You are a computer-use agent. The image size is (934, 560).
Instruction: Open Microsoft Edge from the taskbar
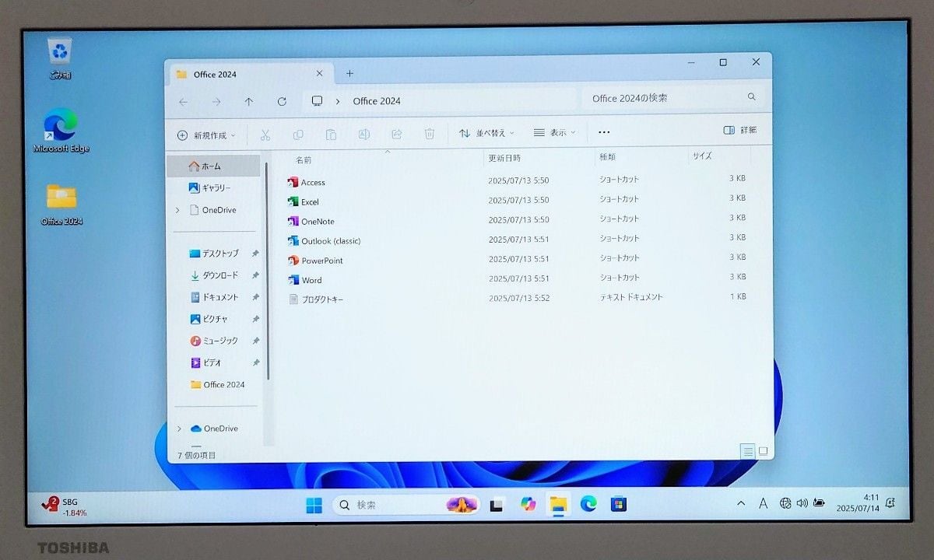tap(588, 503)
